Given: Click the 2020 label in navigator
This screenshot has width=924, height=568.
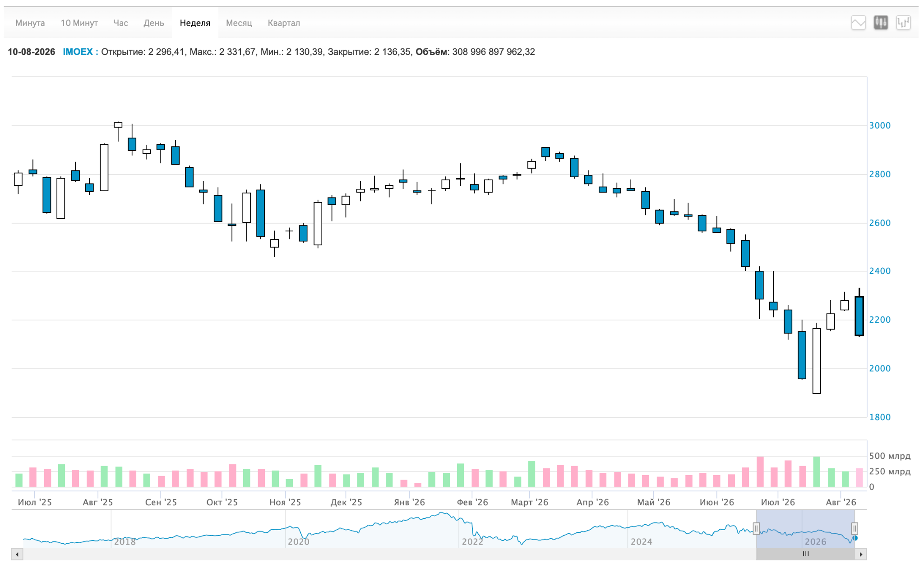Looking at the screenshot, I should coord(299,542).
